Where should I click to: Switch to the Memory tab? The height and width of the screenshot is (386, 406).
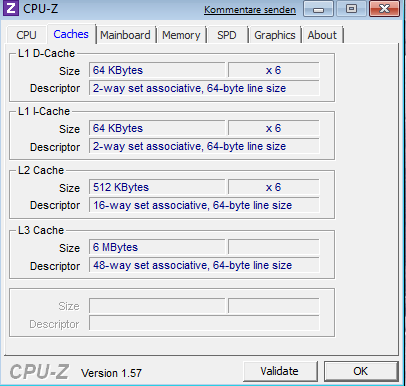coord(181,35)
